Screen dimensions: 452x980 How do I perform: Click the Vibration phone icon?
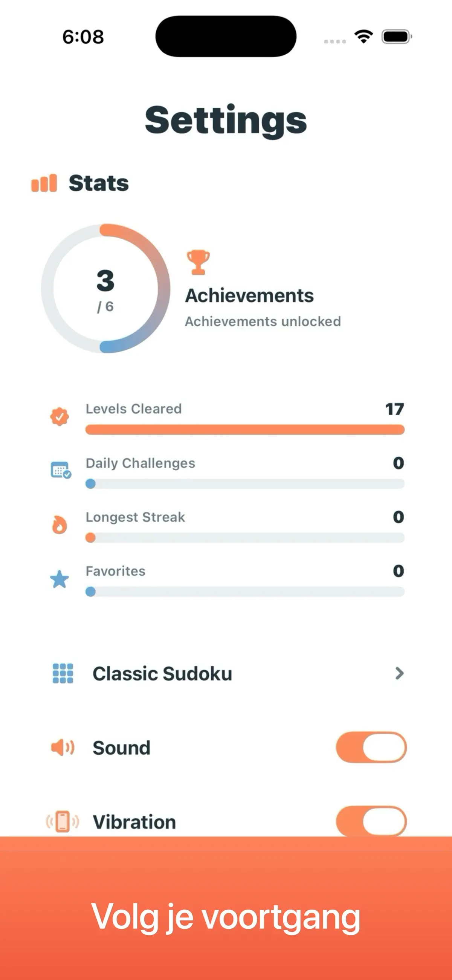[x=63, y=821]
